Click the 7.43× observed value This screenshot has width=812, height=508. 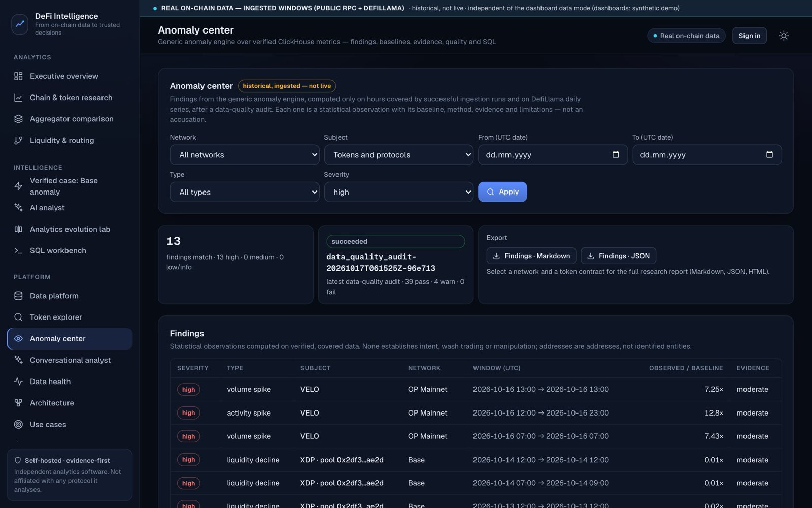714,436
